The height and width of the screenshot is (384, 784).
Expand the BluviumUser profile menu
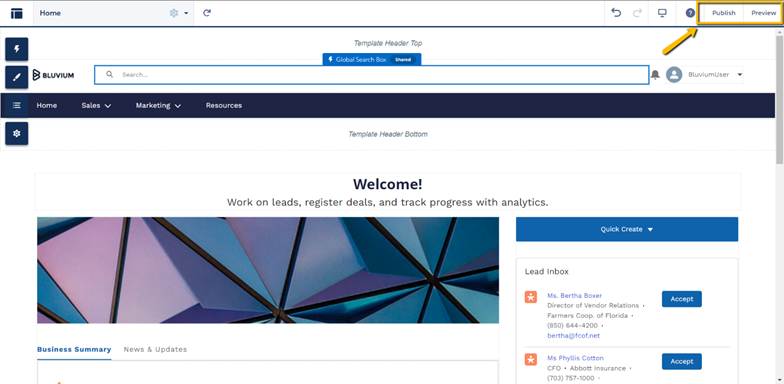[x=740, y=74]
